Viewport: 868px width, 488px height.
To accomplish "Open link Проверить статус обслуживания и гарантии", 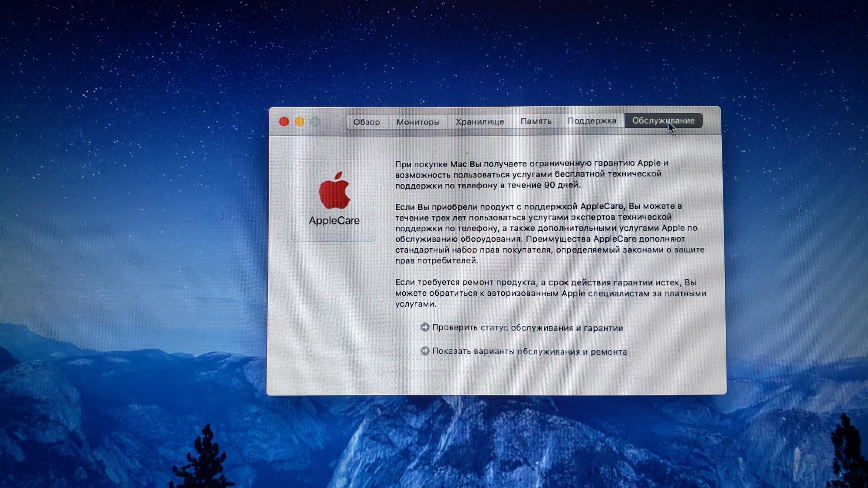I will click(527, 328).
